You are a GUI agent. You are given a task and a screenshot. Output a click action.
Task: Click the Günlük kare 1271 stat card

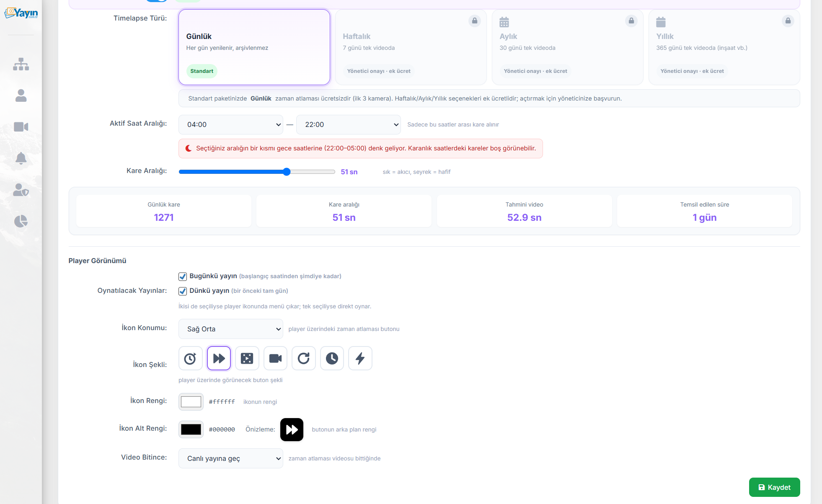pos(164,211)
